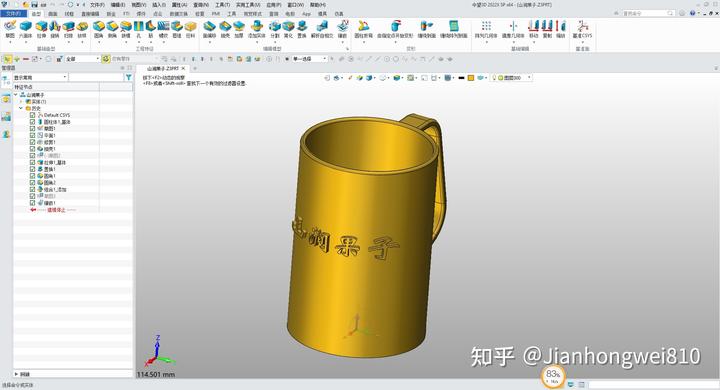Toggle the 抽壳1 feature checkbox
Viewport: 720px width, 390px height.
[33, 149]
